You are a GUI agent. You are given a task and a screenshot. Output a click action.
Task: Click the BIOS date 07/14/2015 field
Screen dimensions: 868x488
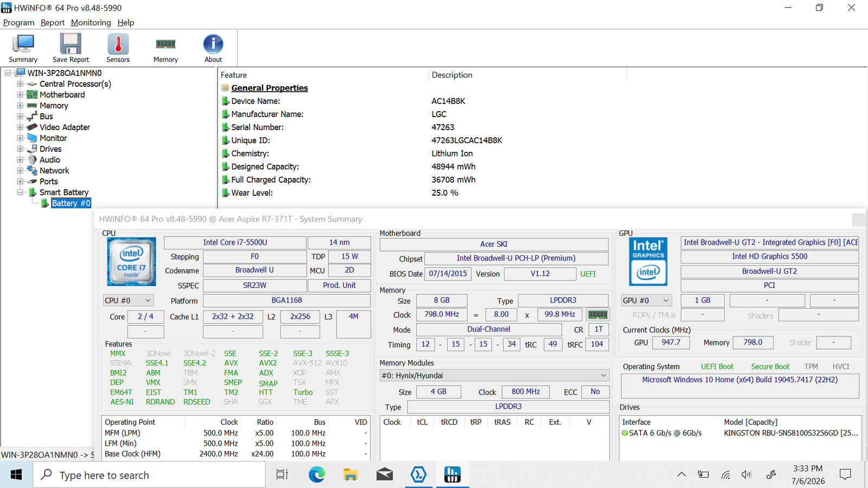click(x=448, y=274)
